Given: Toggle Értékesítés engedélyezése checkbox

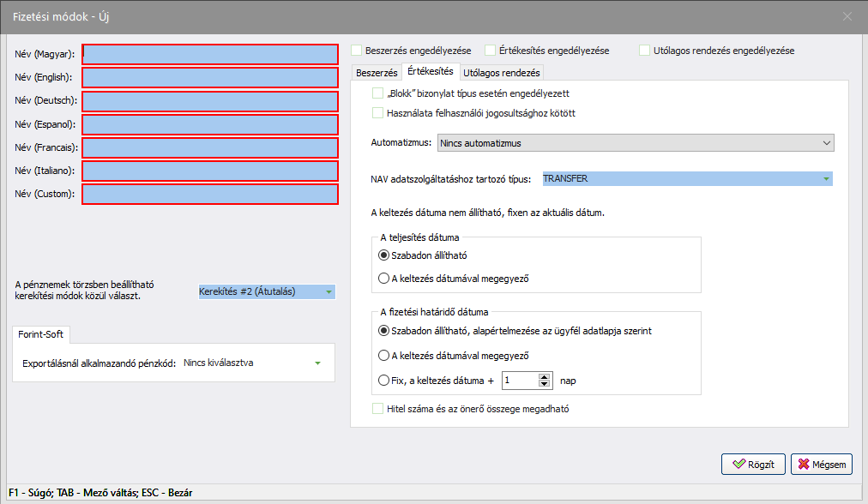Looking at the screenshot, I should [x=491, y=51].
